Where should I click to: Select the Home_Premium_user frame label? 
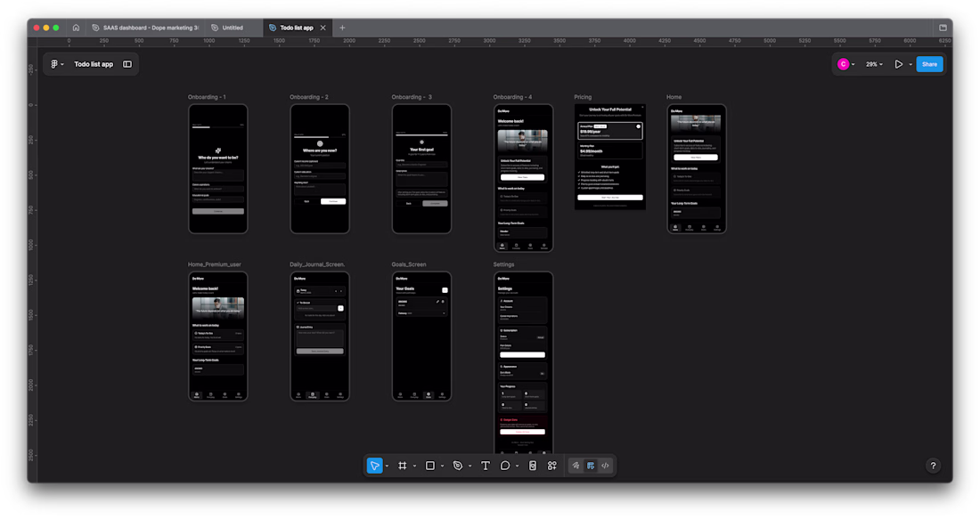click(x=215, y=264)
